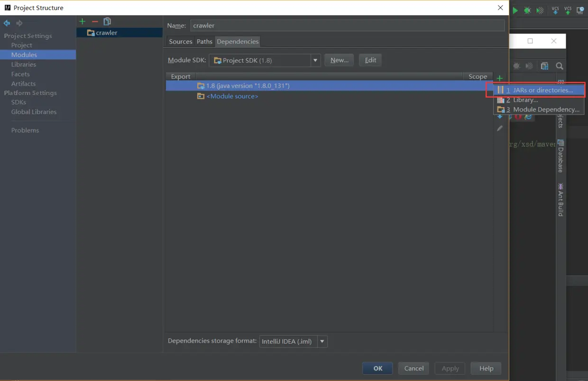Viewport: 588px width, 381px height.
Task: Select the <Module source> dependency row
Action: [329, 96]
